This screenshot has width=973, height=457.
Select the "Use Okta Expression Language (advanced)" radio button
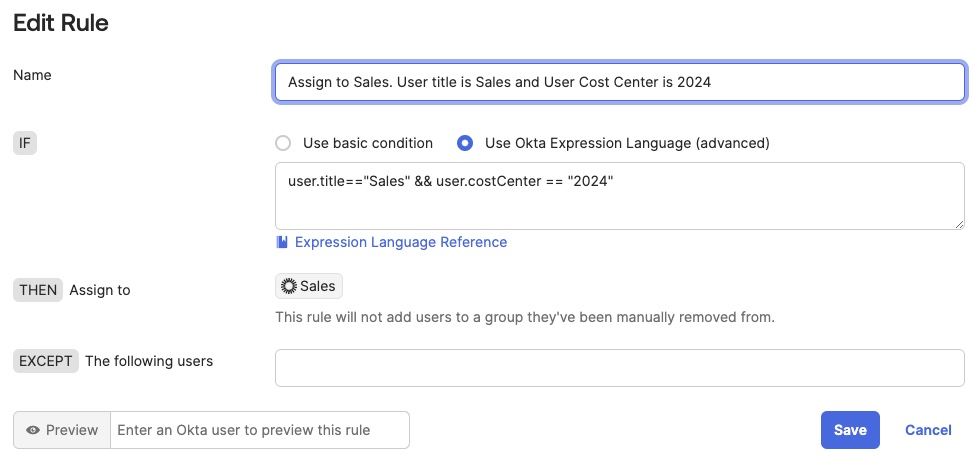tap(464, 143)
